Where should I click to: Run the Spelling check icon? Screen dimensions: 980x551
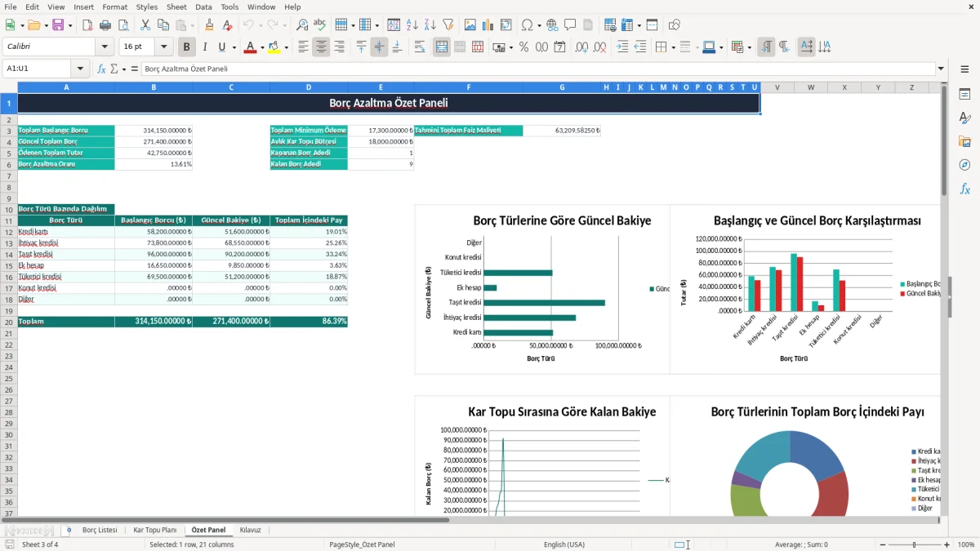[320, 25]
